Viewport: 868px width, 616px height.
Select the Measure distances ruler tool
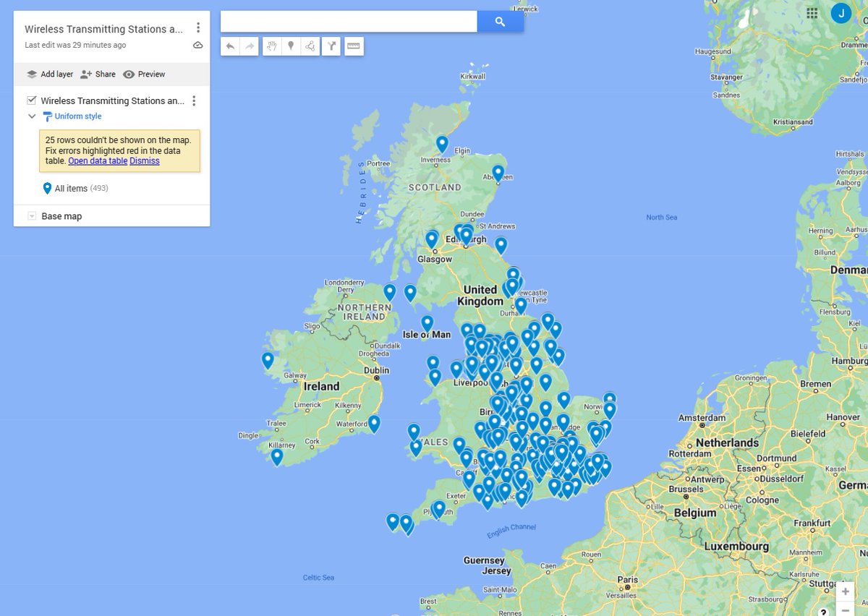[x=353, y=46]
